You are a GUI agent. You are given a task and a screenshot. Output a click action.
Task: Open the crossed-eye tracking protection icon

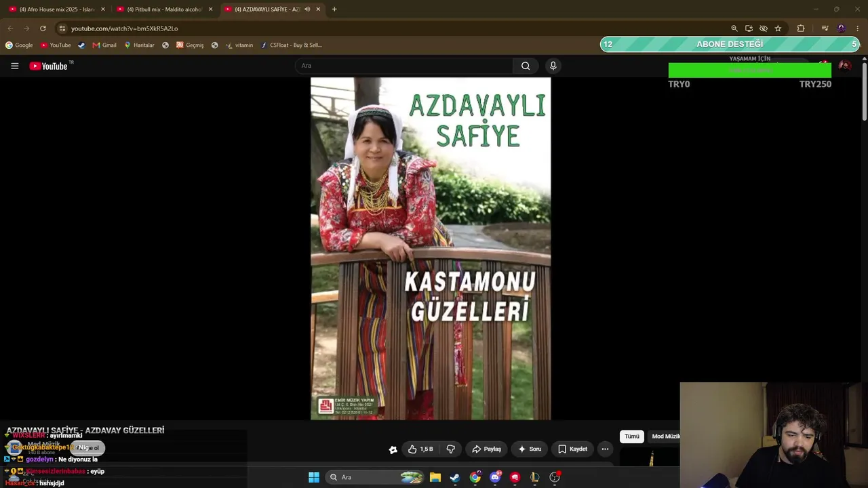764,28
